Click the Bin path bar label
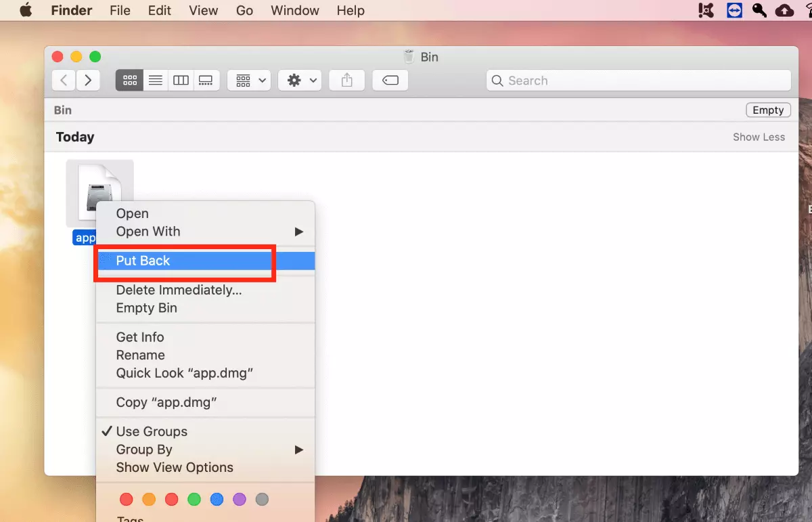The width and height of the screenshot is (812, 522). tap(63, 110)
